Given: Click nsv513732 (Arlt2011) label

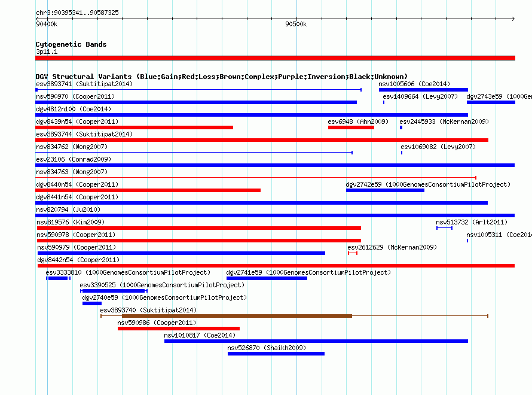Looking at the screenshot, I should coord(472,222).
